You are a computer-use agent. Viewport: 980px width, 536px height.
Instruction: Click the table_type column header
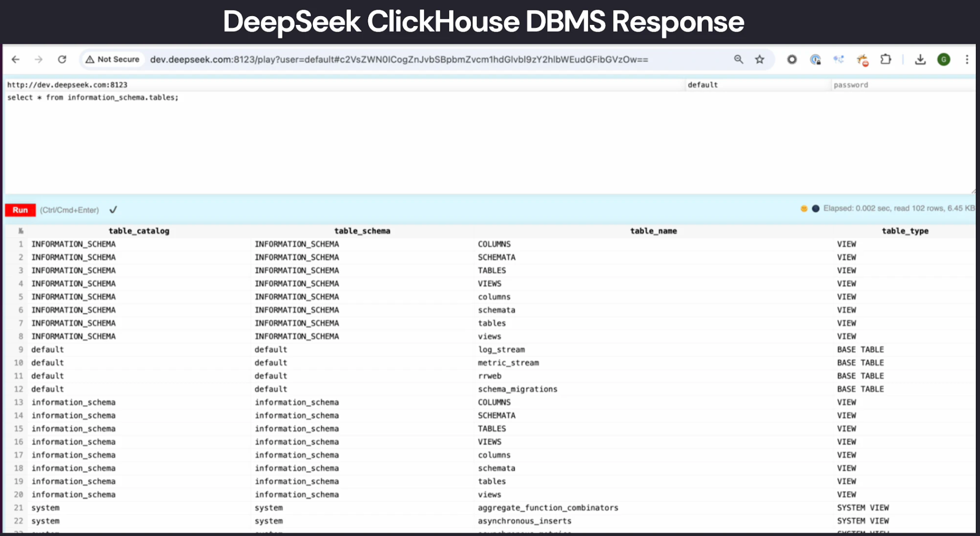tap(905, 231)
